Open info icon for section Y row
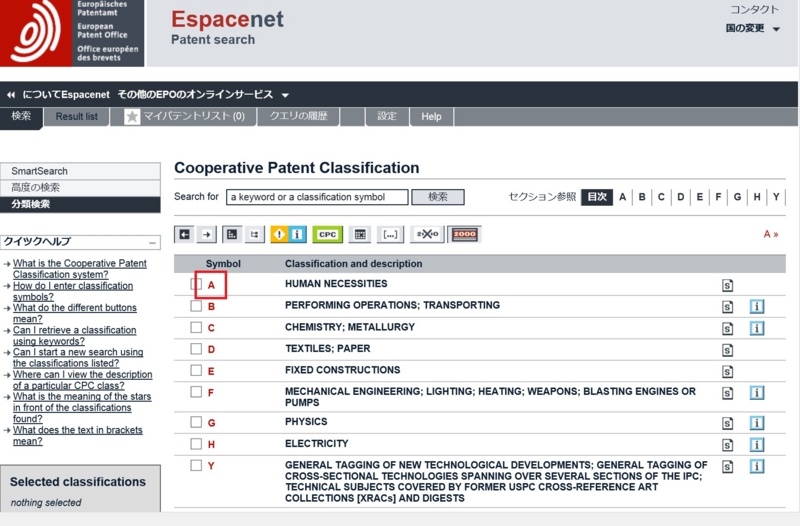This screenshot has height=526, width=800. [x=757, y=466]
